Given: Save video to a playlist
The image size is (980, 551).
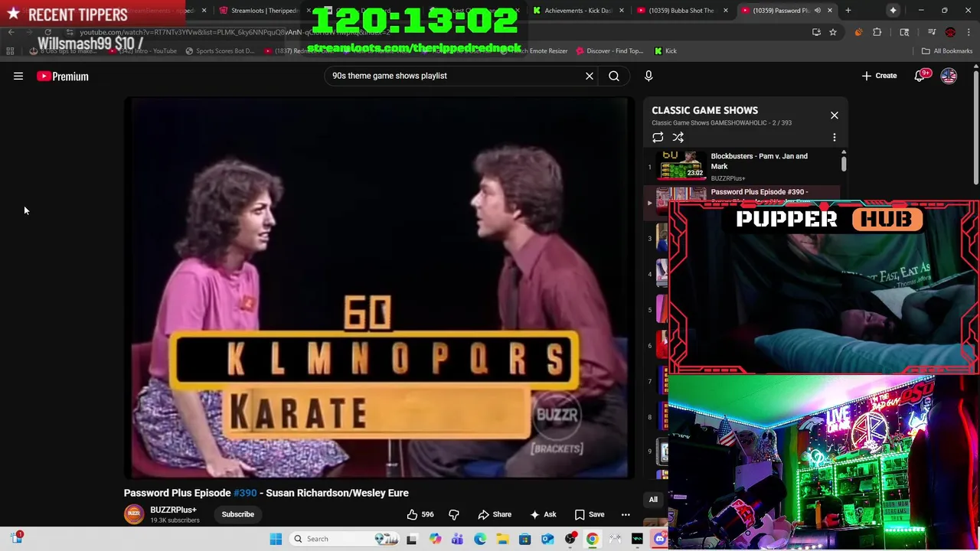Looking at the screenshot, I should tap(590, 514).
